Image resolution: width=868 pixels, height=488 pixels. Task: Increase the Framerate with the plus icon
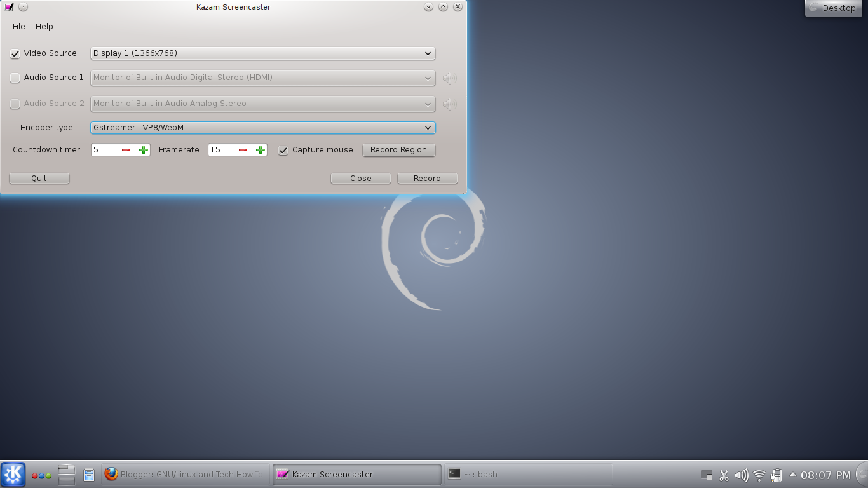pos(261,150)
